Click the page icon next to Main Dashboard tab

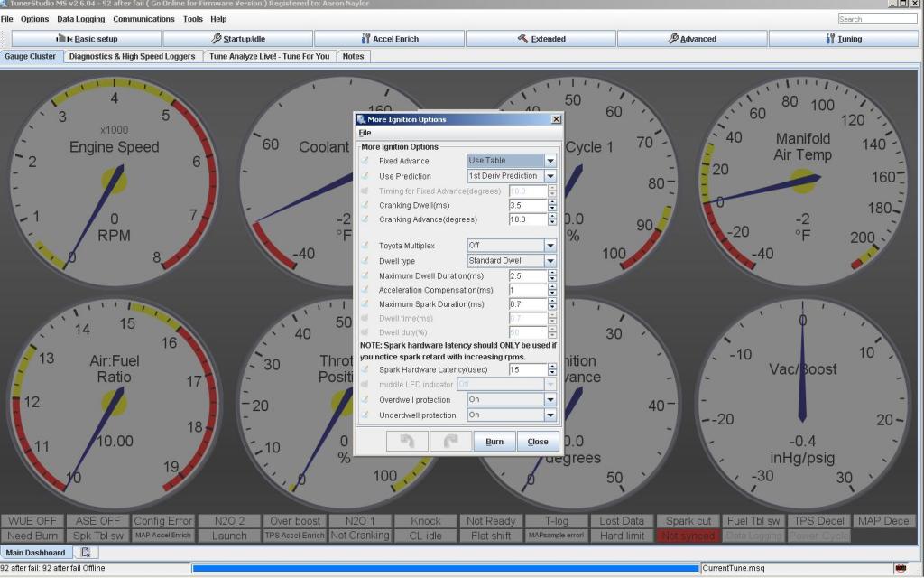click(85, 552)
